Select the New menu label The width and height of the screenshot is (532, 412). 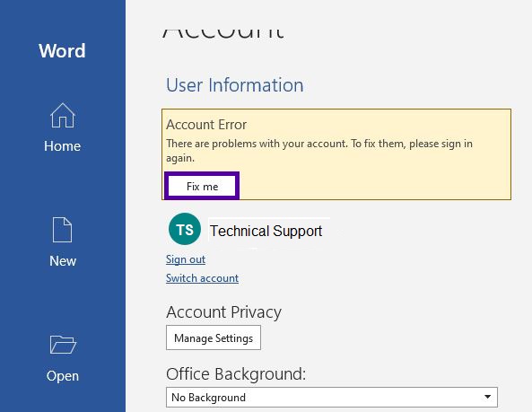point(63,261)
